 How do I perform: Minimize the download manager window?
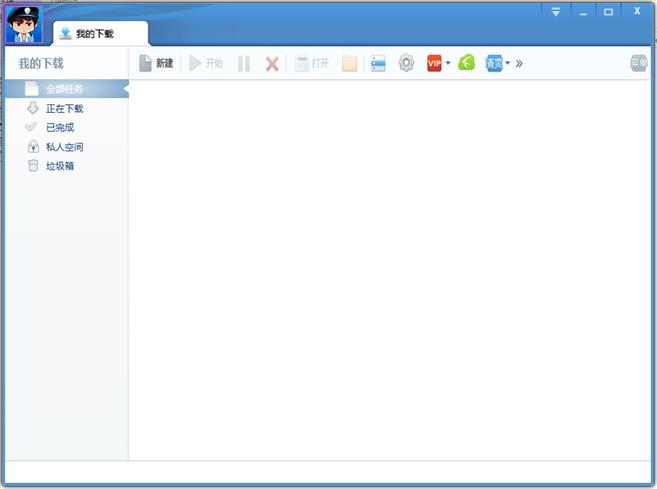point(583,12)
